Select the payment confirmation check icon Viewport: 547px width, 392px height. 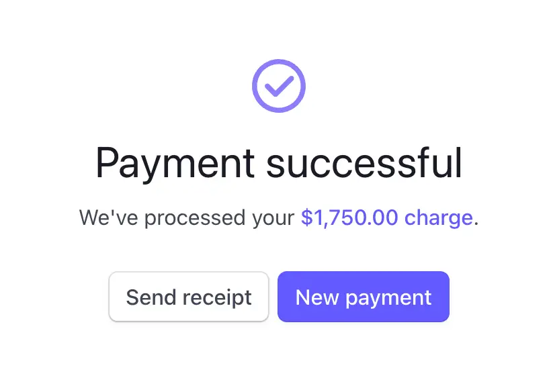click(278, 86)
